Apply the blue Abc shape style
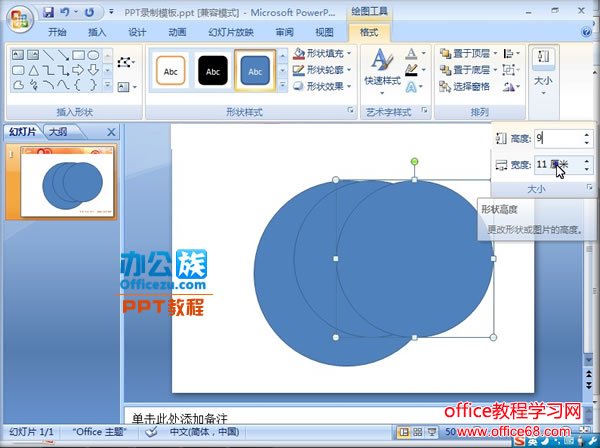The height and width of the screenshot is (448, 600). 255,71
